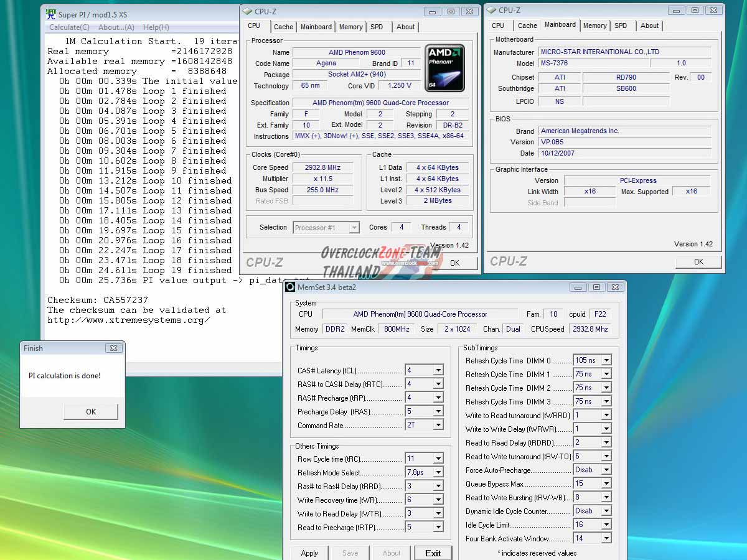Click the Multiplier x 11.5 field
This screenshot has width=747, height=560.
[322, 179]
